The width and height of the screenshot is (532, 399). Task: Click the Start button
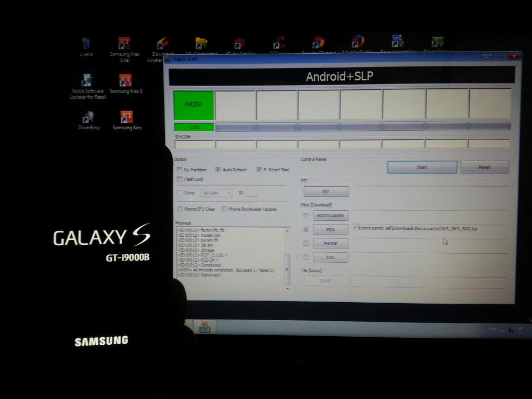click(x=422, y=167)
